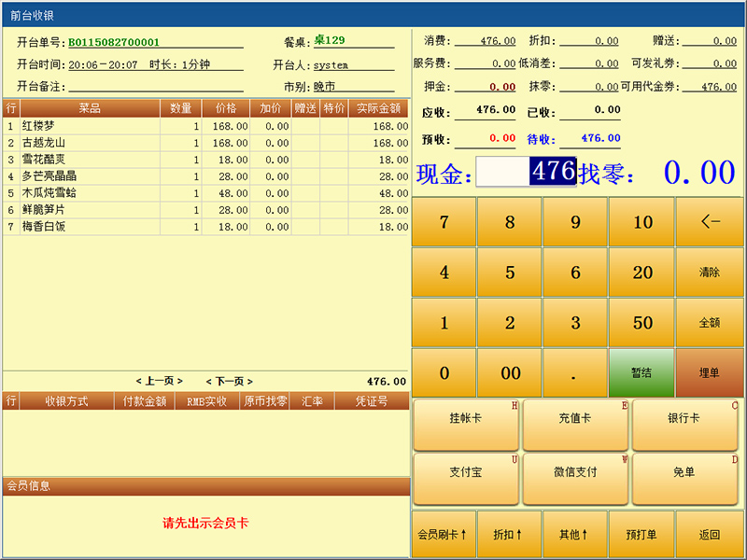This screenshot has width=747, height=560.
Task: Select dish row 鲜脆笋片
Action: [205, 210]
